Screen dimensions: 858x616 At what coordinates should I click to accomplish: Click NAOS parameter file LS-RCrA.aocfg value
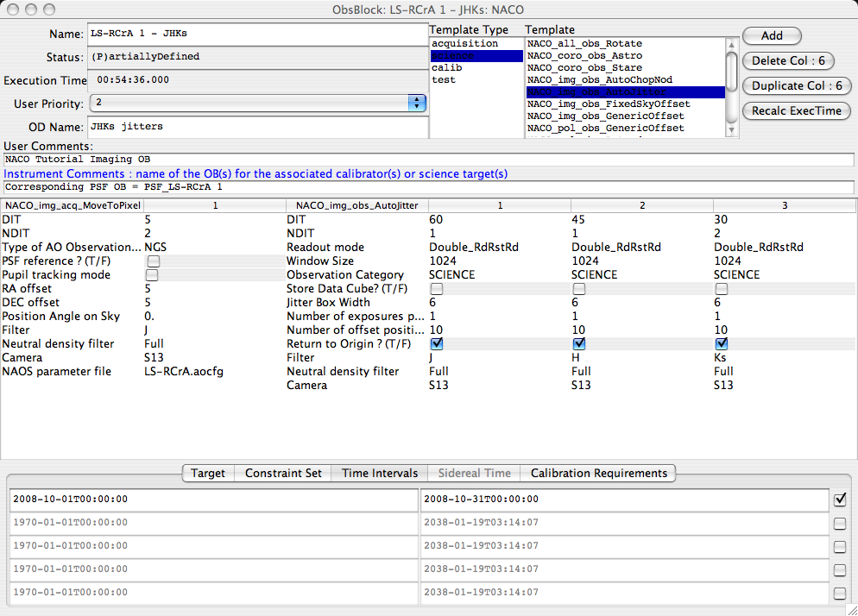coord(184,372)
